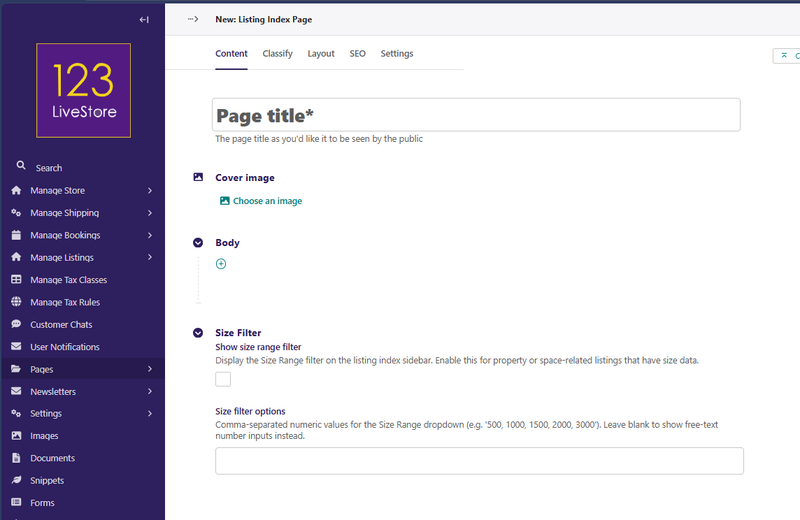Switch to the SEO tab
This screenshot has height=520, width=800.
(357, 54)
